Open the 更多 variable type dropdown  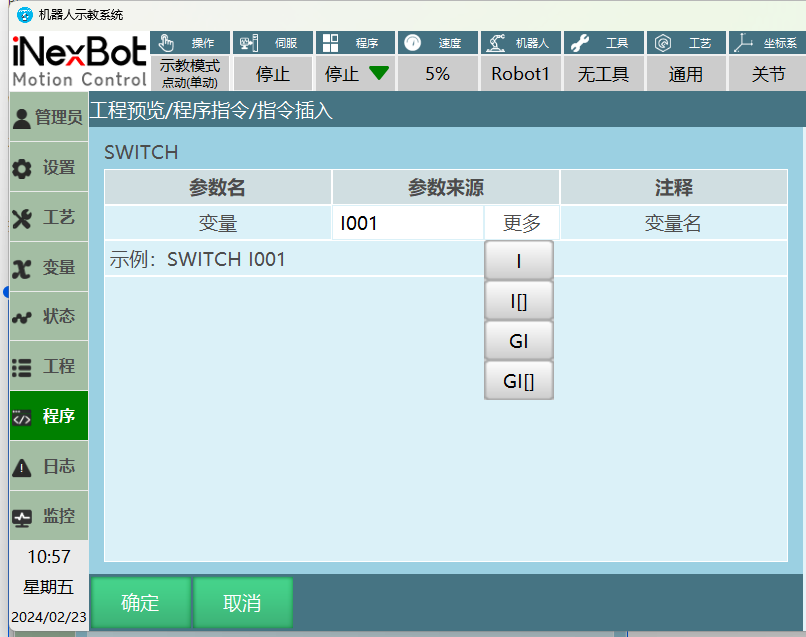[521, 223]
